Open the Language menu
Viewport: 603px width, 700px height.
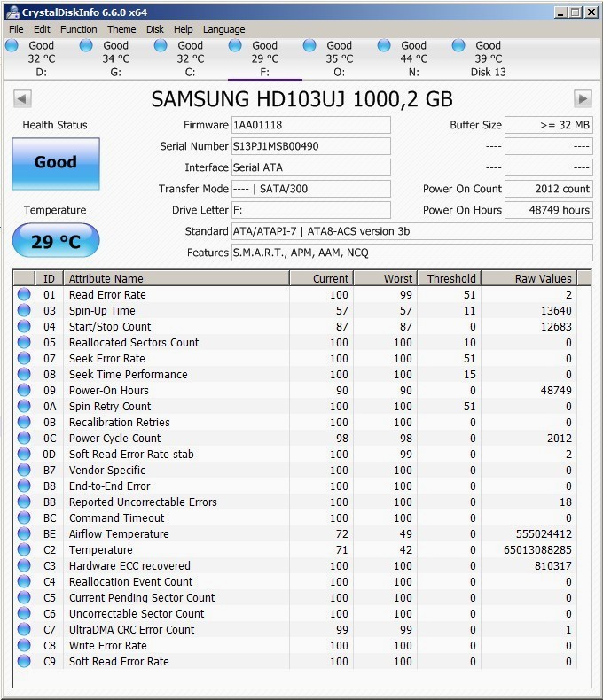coord(223,29)
